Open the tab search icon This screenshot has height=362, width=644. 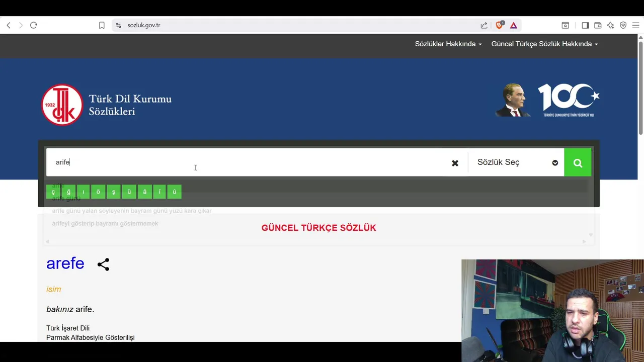[566, 25]
